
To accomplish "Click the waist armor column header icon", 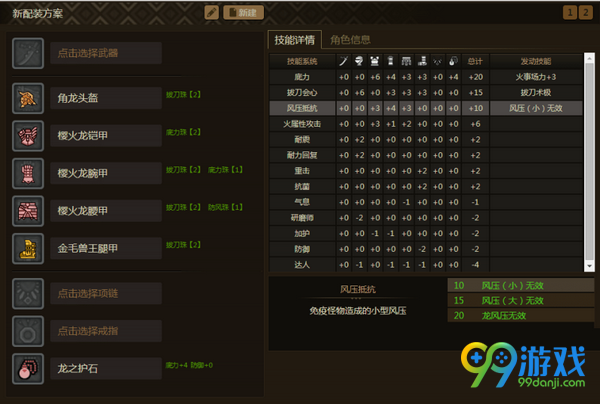I will [406, 61].
